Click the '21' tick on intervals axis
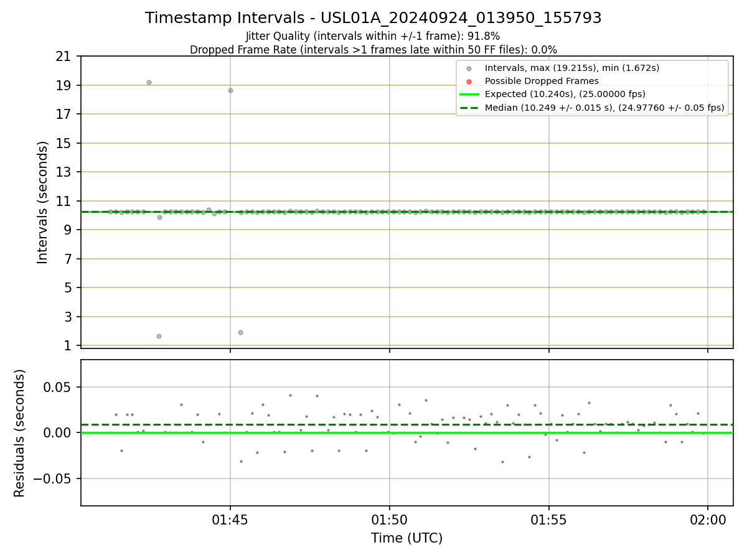The image size is (747, 560). click(63, 57)
